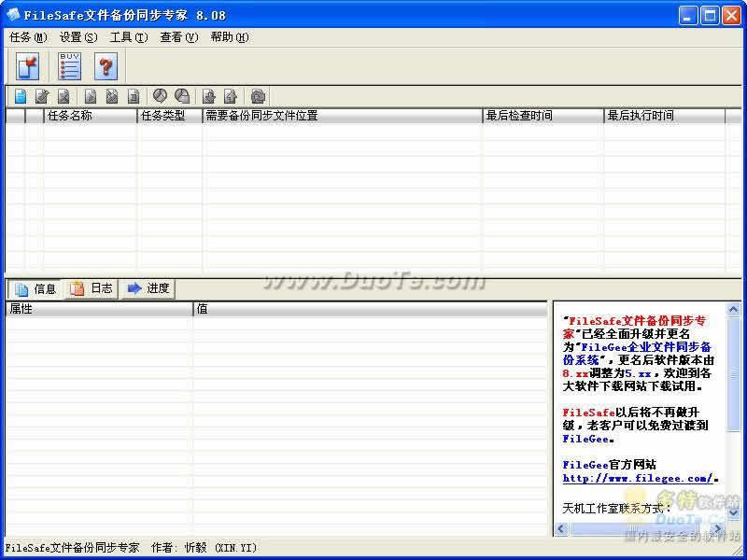Click the execute all tasks double-arrow icon
Image resolution: width=747 pixels, height=560 pixels.
111,97
